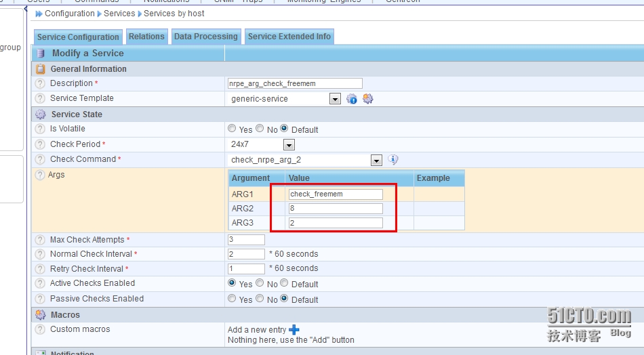Set Passive Checks Enabled to Yes
Screen dimensions: 644x355
[x=232, y=298]
